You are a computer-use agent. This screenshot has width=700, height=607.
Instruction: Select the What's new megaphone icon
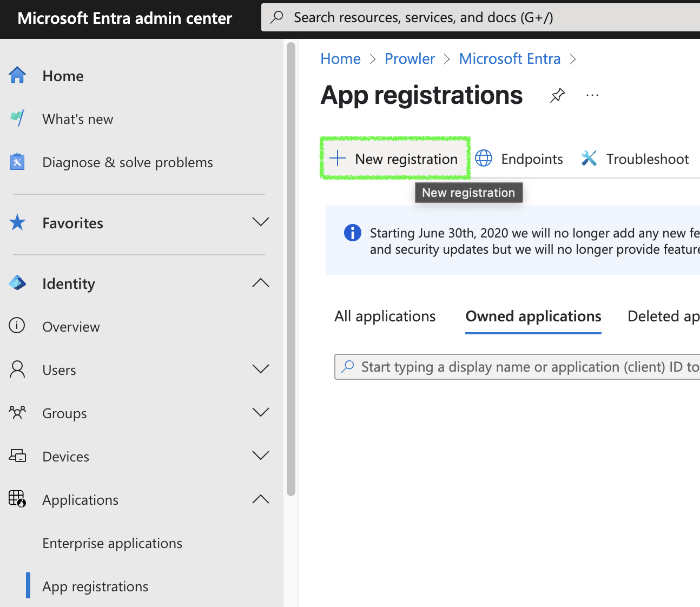click(17, 118)
